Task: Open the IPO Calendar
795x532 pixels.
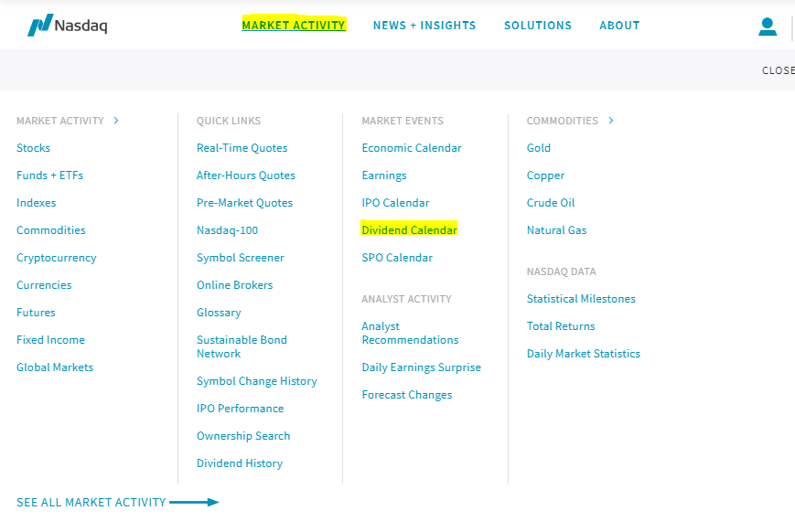Action: point(395,203)
